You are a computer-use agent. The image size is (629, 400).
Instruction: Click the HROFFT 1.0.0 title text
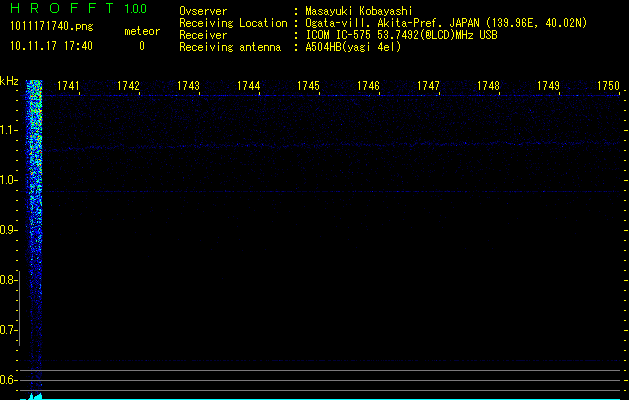(x=78, y=8)
